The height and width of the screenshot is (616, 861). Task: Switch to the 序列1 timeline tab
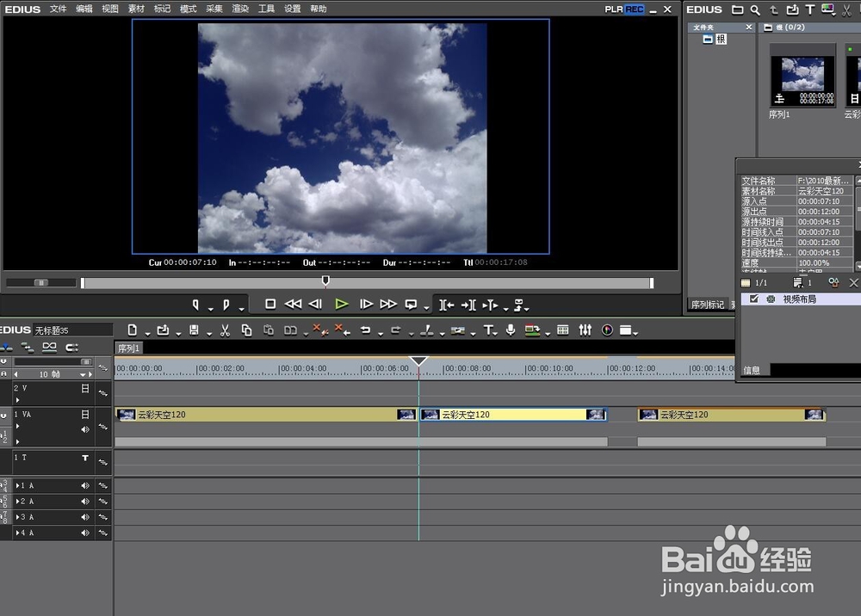[128, 348]
